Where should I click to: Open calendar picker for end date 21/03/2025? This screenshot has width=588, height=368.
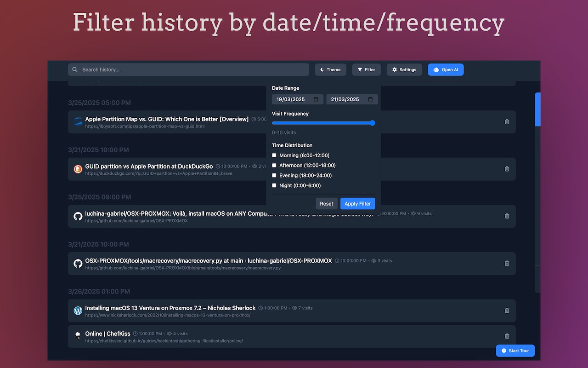pyautogui.click(x=371, y=99)
